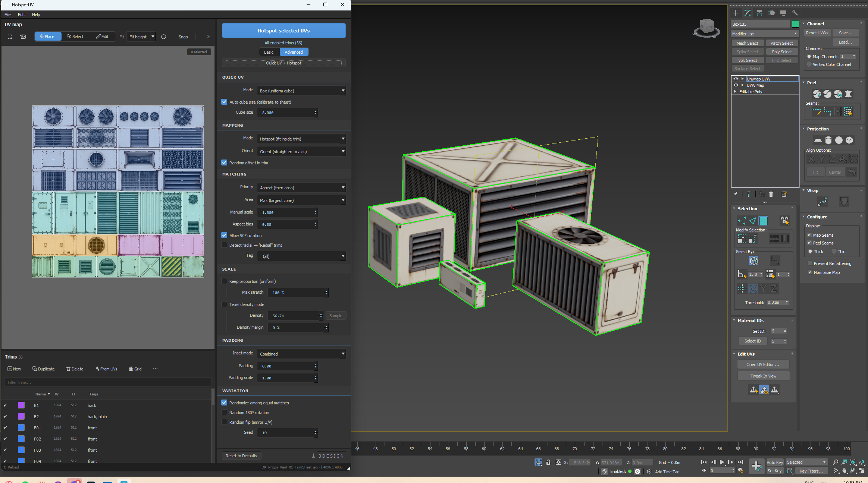Open the trims more options ellipsis
The height and width of the screenshot is (483, 868).
pos(155,369)
